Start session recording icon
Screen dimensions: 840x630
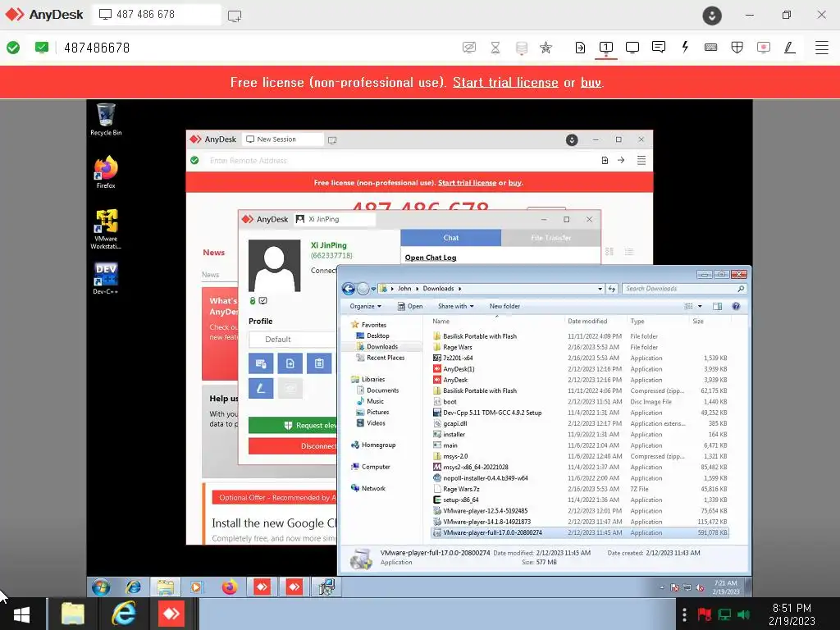pyautogui.click(x=764, y=48)
